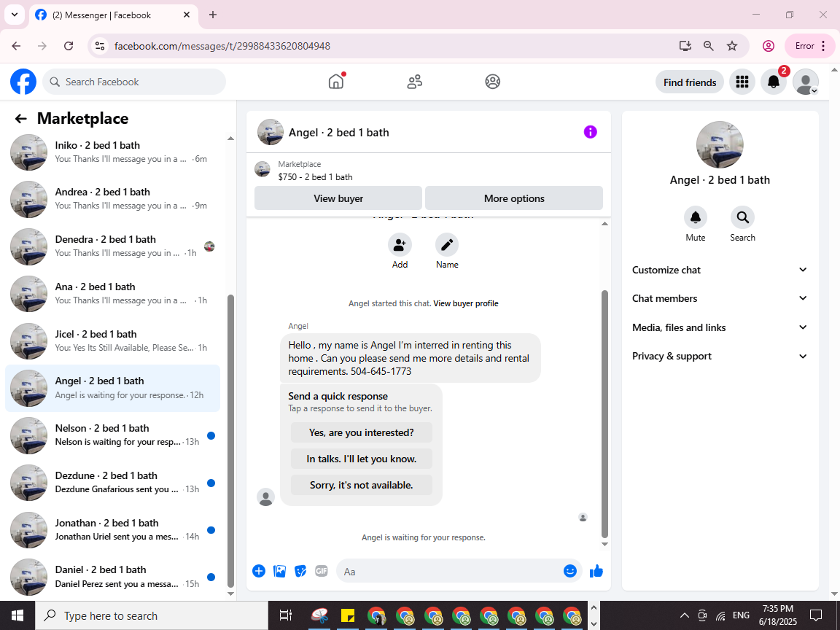Open Chrome profile icon
Screen dimensions: 840x630
click(769, 46)
